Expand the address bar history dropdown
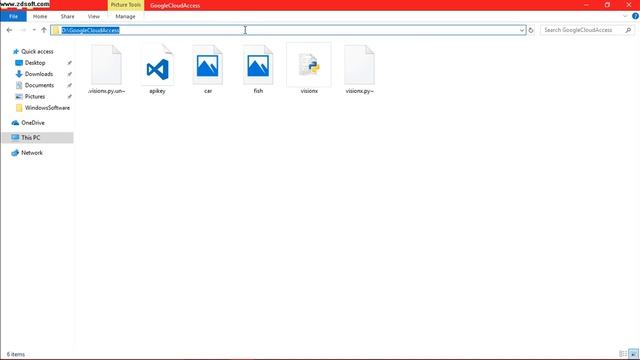Viewport: 640px width, 360px height. coord(522,30)
